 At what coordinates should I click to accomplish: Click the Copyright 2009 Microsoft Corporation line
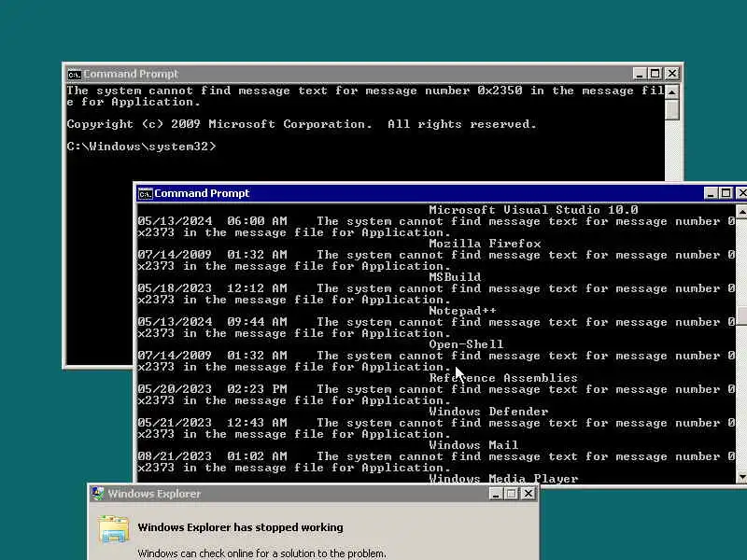click(302, 124)
